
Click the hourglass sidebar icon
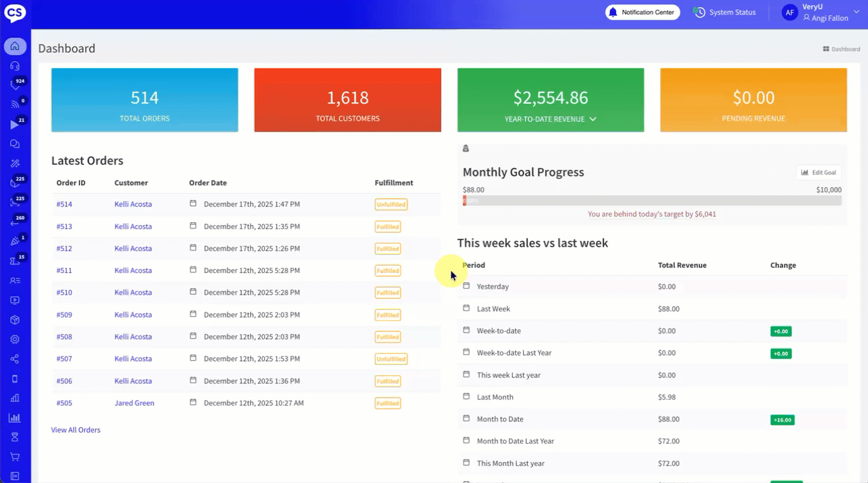pos(14,437)
